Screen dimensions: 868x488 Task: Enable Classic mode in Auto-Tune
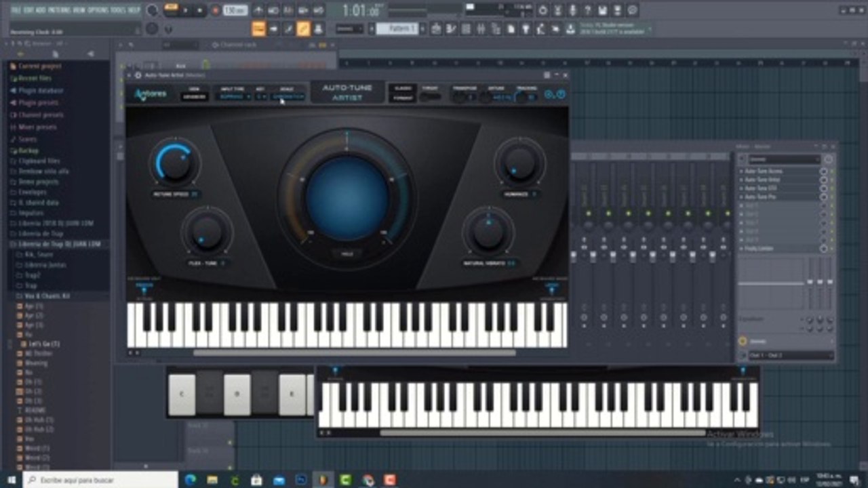pos(403,89)
